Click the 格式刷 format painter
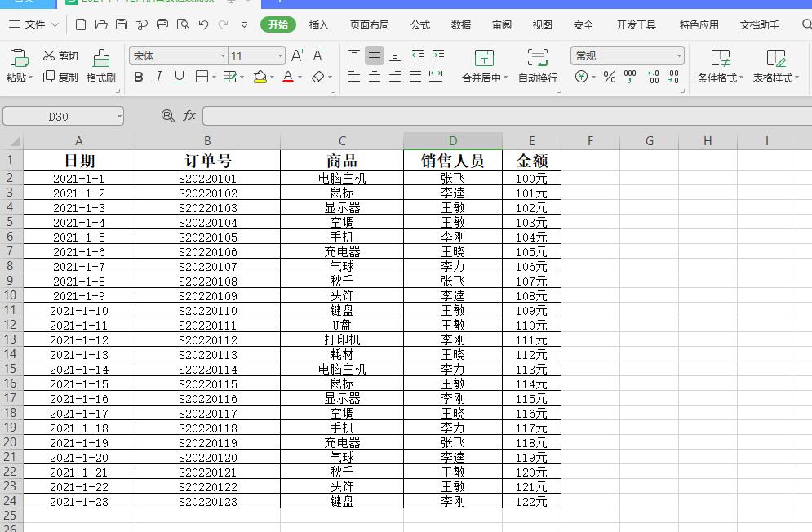This screenshot has height=532, width=812. pos(101,66)
